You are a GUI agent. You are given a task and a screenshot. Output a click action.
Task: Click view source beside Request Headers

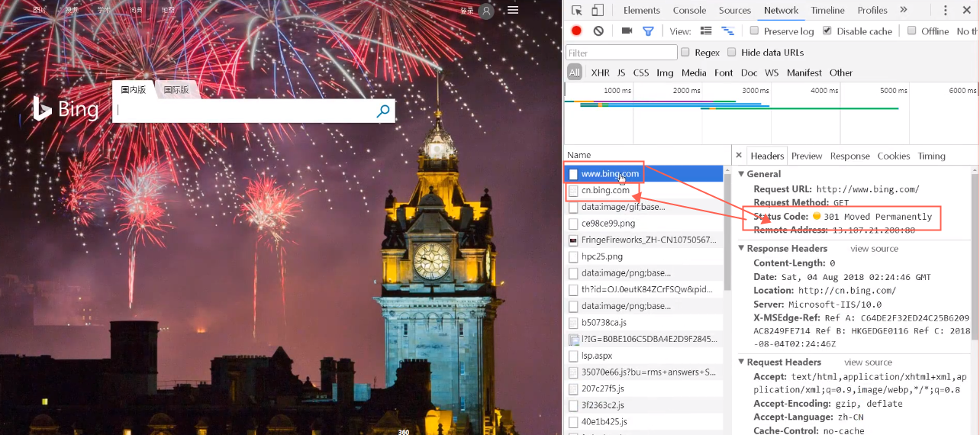click(868, 362)
